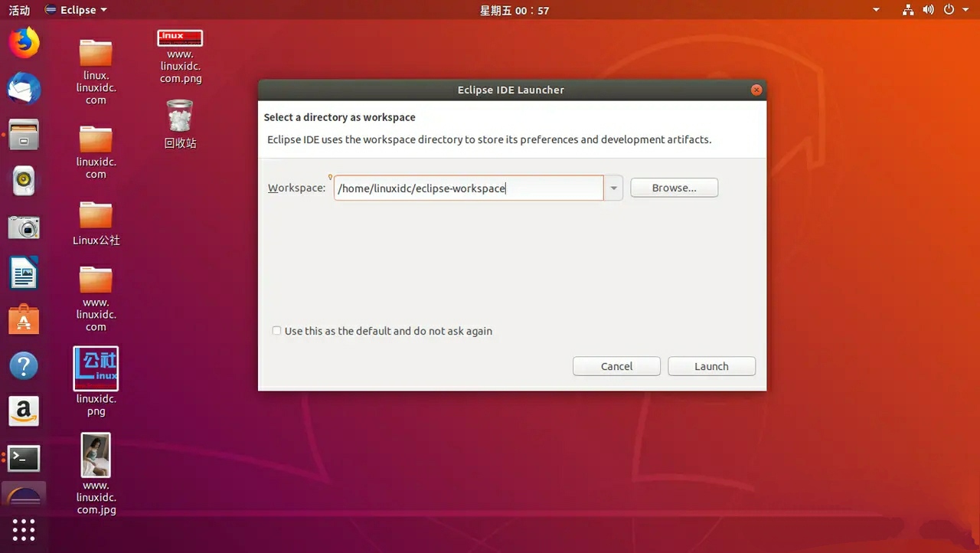The image size is (980, 553).
Task: Select the linux.linuxidc.com desktop folder
Action: point(96,71)
